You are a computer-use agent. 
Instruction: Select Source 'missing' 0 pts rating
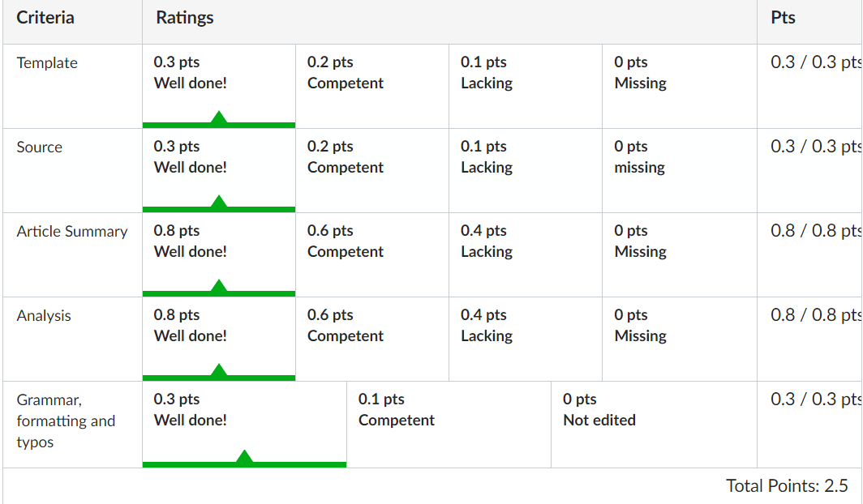(680, 170)
